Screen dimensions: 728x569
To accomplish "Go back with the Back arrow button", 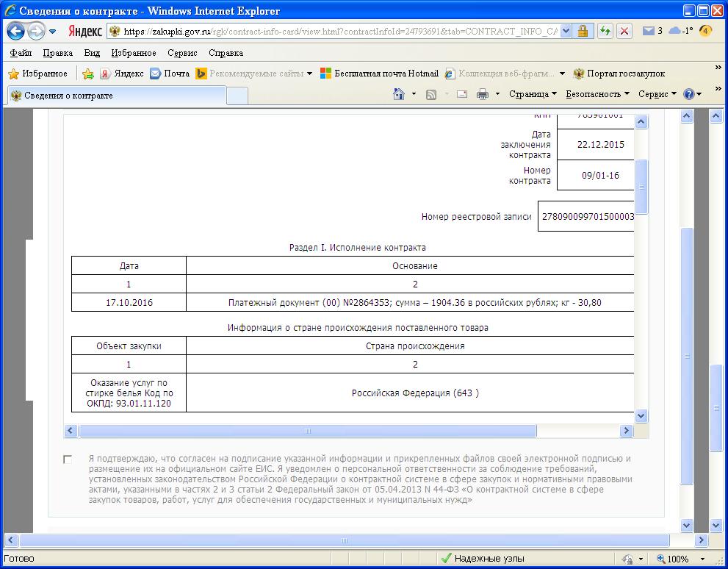I will (x=15, y=31).
